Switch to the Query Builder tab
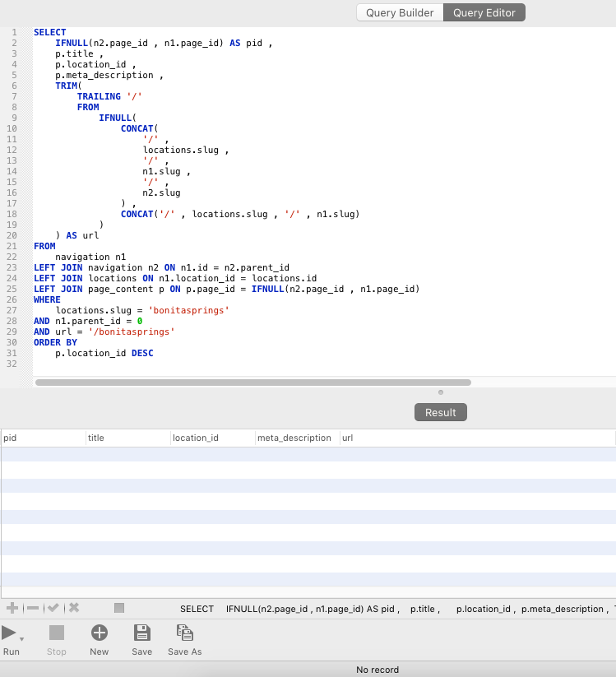The width and height of the screenshot is (616, 677). coord(400,12)
